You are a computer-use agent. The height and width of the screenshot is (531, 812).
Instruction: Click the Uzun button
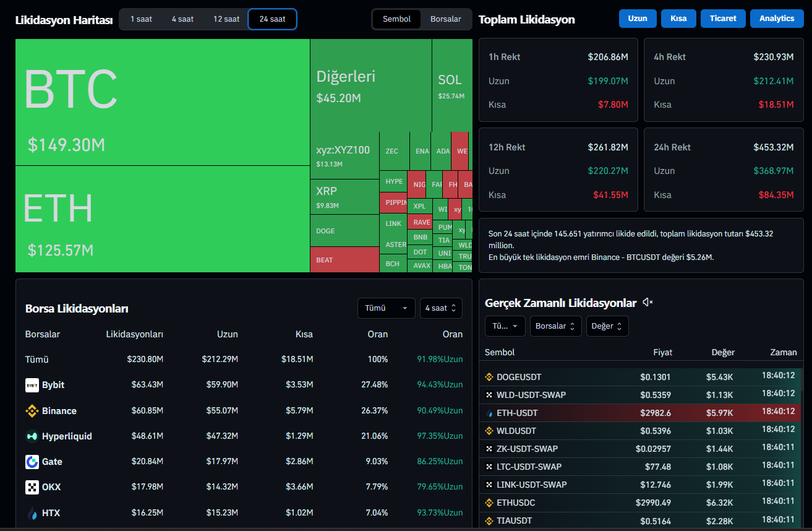pyautogui.click(x=637, y=19)
